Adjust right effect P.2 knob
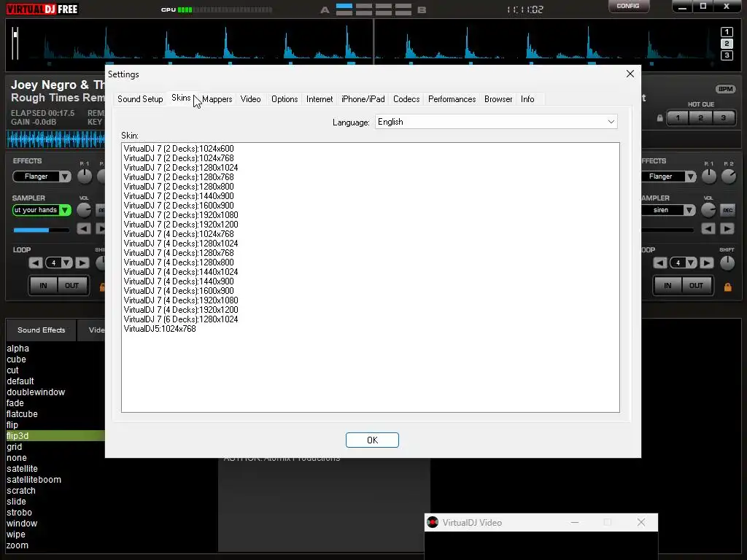Viewport: 747px width, 560px height. tap(729, 176)
